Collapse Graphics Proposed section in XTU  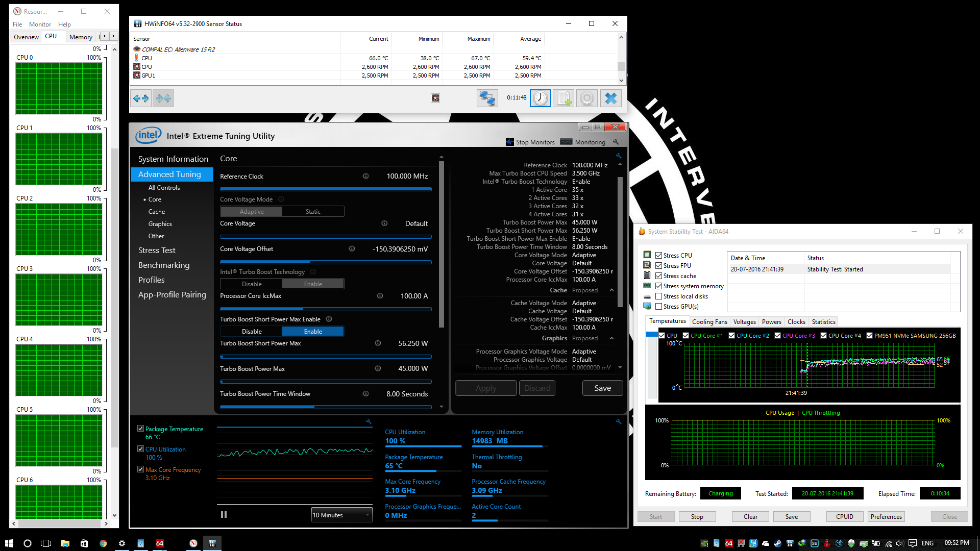(x=611, y=338)
